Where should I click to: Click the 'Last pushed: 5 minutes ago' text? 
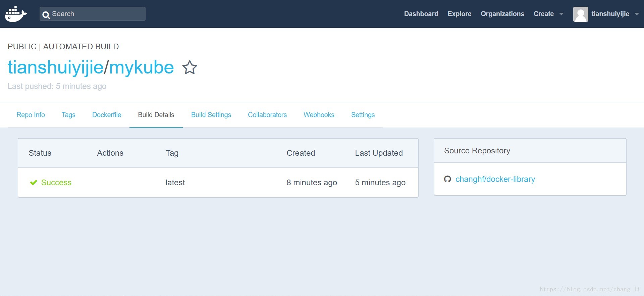57,86
